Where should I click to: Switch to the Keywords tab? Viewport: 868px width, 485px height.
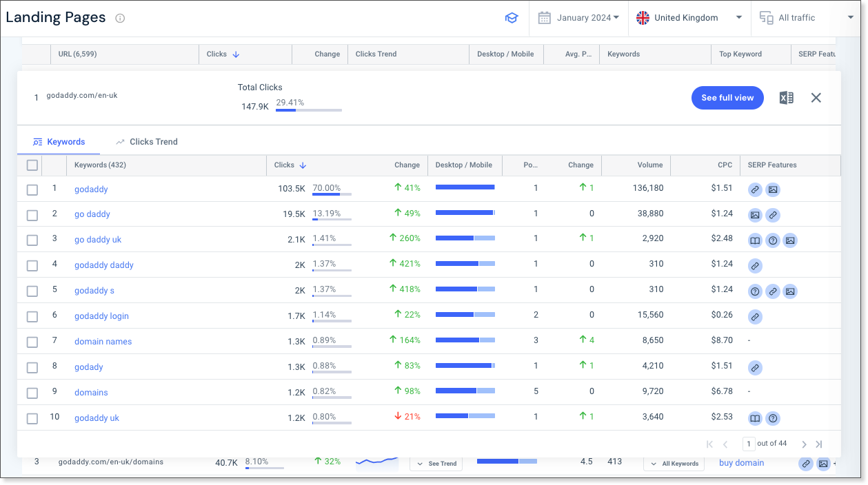point(59,142)
